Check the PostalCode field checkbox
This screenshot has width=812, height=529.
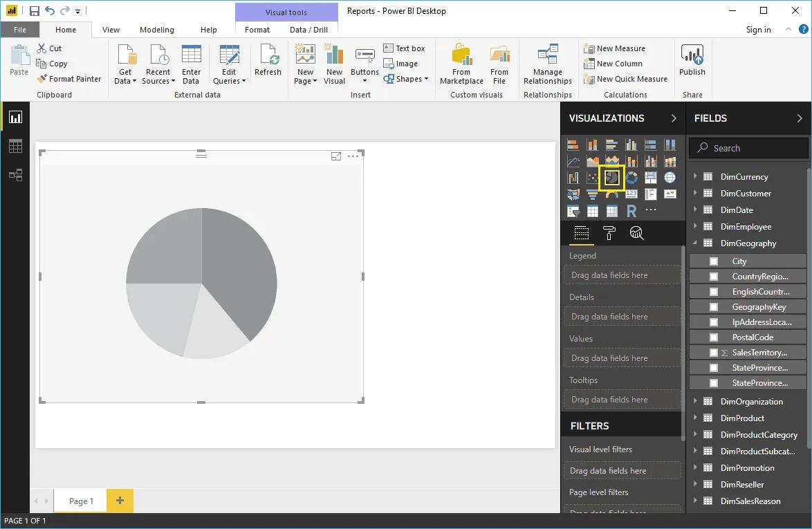pos(714,337)
